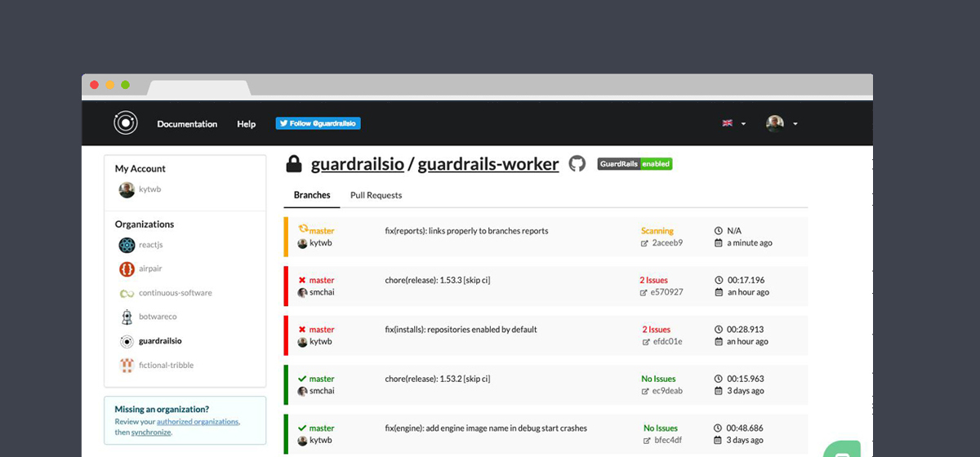The image size is (980, 457).
Task: Open commit hash e570927
Action: click(x=666, y=292)
